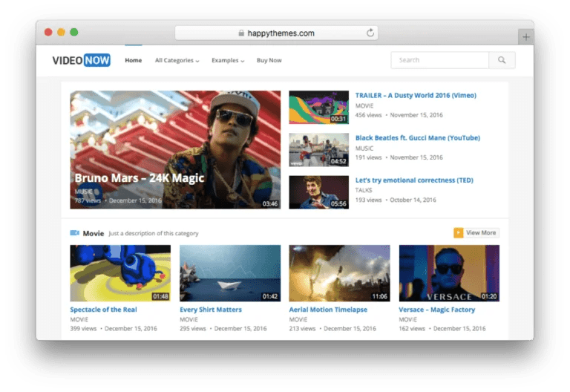Expand the All Categories dropdown
This screenshot has height=392, width=570.
pyautogui.click(x=177, y=60)
